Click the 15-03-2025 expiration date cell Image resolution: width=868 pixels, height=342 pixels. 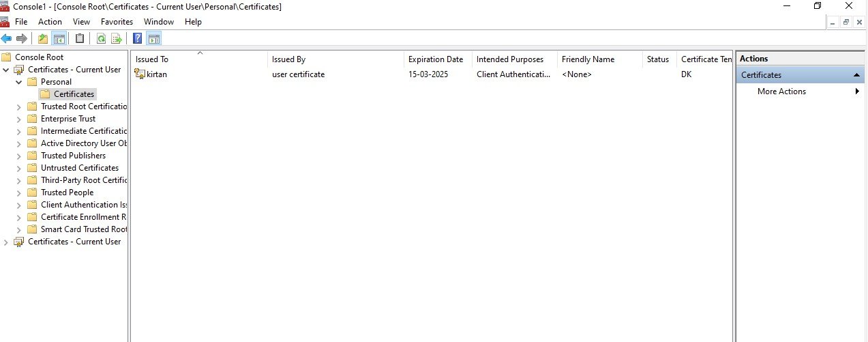pos(428,74)
